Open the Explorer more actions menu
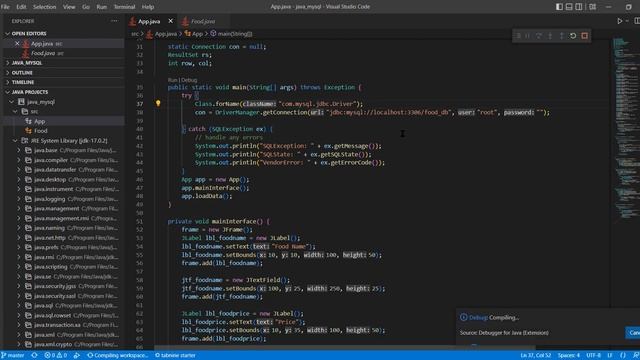The height and width of the screenshot is (360, 640). [x=114, y=21]
